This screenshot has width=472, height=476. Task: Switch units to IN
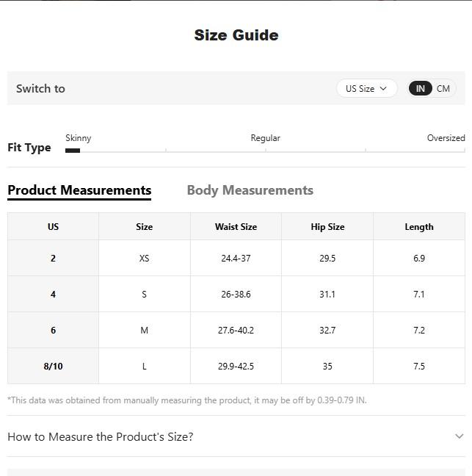pos(420,88)
